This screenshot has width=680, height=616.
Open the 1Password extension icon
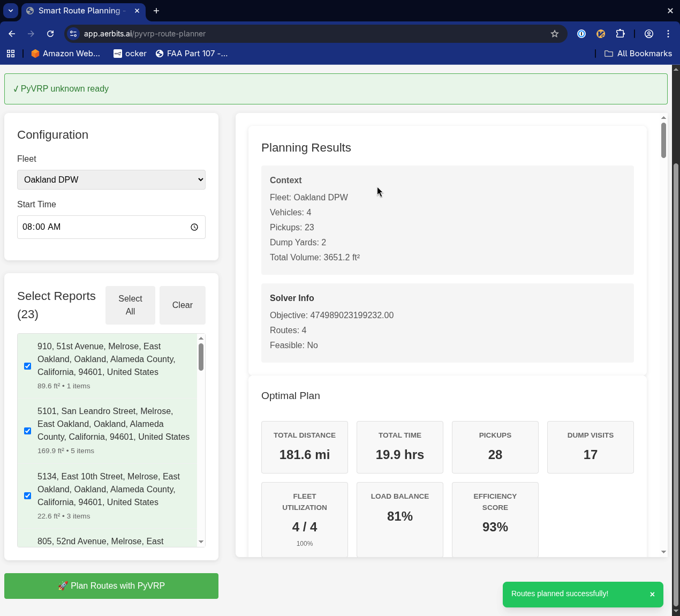[x=581, y=34]
